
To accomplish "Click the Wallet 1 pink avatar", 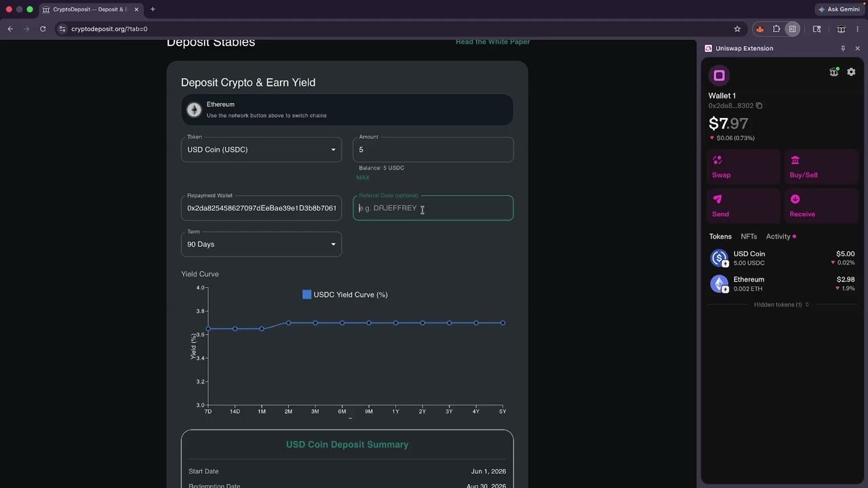I will (719, 75).
